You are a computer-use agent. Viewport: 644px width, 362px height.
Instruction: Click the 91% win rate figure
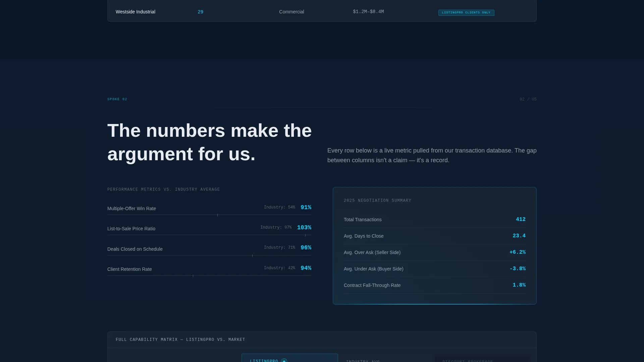[306, 207]
